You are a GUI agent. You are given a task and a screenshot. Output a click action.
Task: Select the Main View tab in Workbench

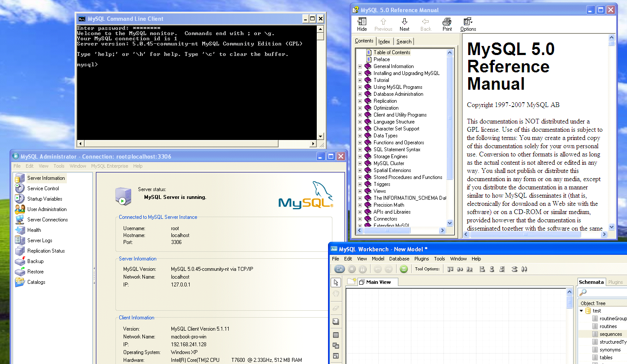(x=378, y=282)
